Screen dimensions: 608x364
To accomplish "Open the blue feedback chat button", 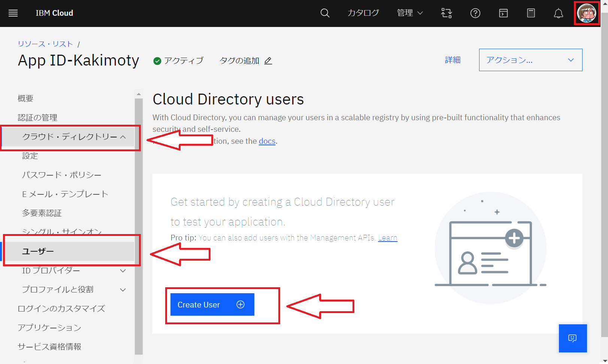I will coord(572,338).
